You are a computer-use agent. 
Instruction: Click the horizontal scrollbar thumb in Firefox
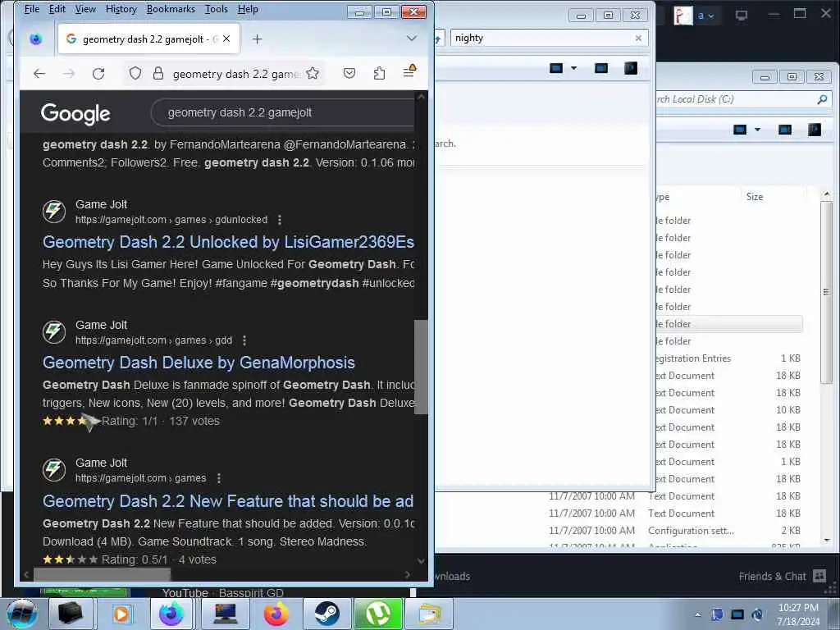(102, 574)
